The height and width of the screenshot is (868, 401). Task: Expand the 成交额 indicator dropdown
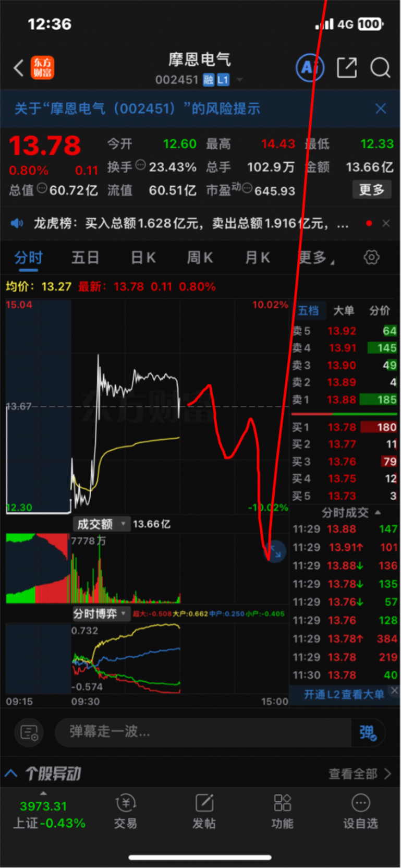(101, 524)
